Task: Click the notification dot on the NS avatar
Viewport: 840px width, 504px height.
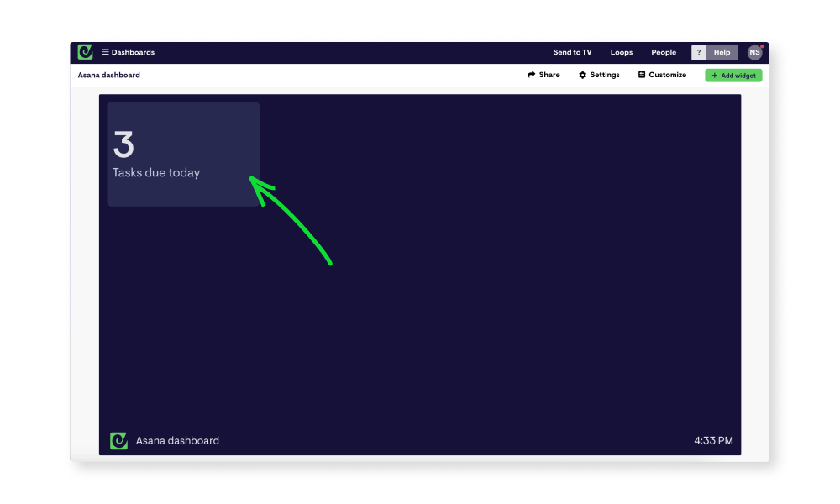Action: pyautogui.click(x=763, y=45)
